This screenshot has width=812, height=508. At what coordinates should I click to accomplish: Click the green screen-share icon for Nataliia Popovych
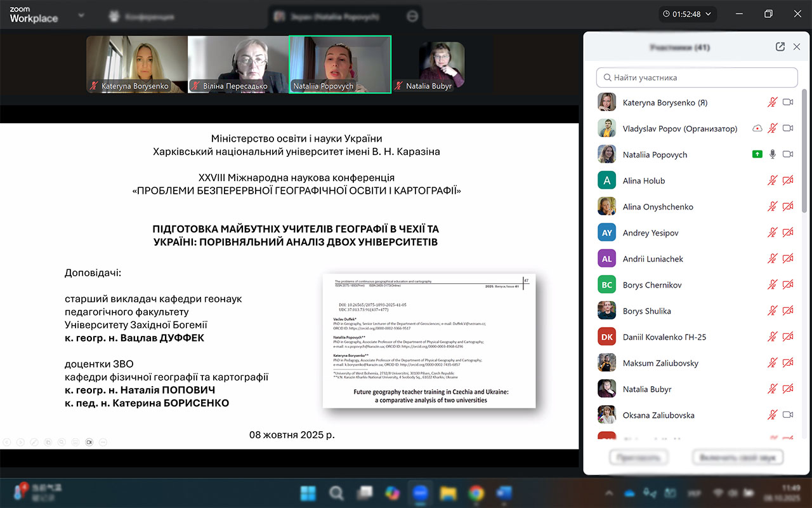[757, 154]
